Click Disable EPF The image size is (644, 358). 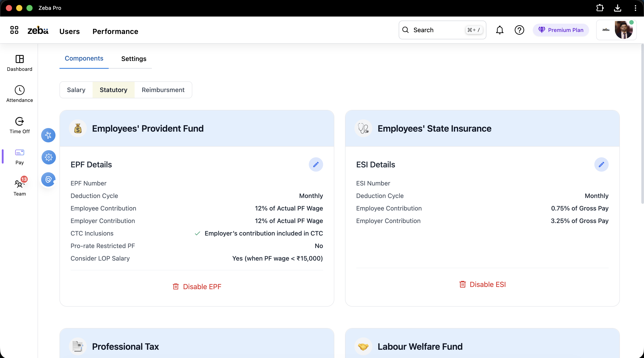[x=197, y=286]
